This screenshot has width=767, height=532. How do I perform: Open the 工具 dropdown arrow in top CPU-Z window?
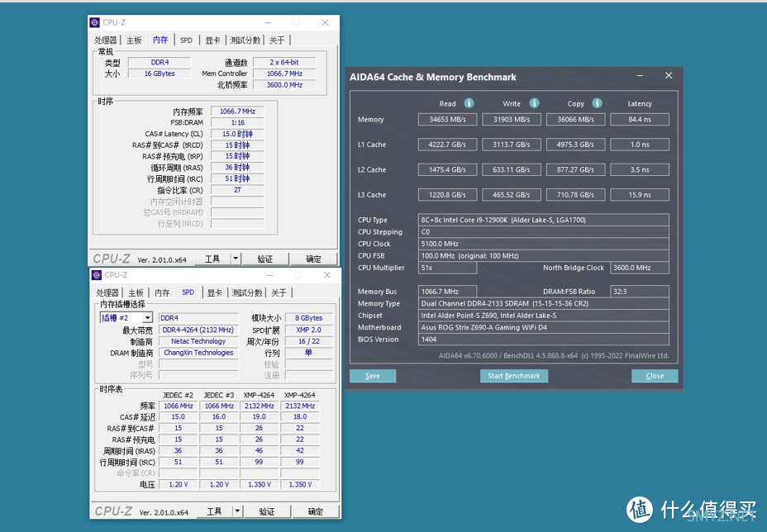[x=236, y=259]
